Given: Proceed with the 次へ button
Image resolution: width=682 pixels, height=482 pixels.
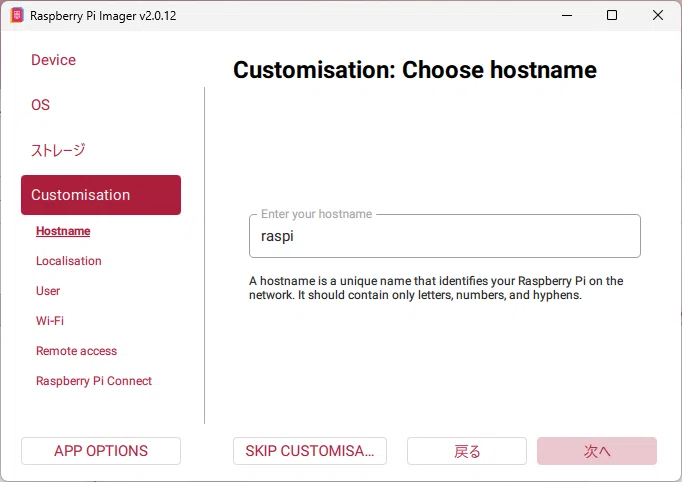Looking at the screenshot, I should point(597,451).
